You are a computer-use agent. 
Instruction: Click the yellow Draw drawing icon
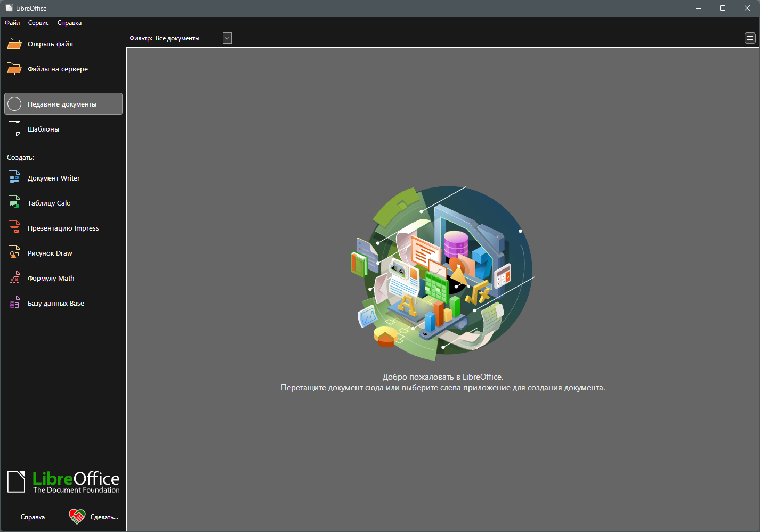(14, 253)
